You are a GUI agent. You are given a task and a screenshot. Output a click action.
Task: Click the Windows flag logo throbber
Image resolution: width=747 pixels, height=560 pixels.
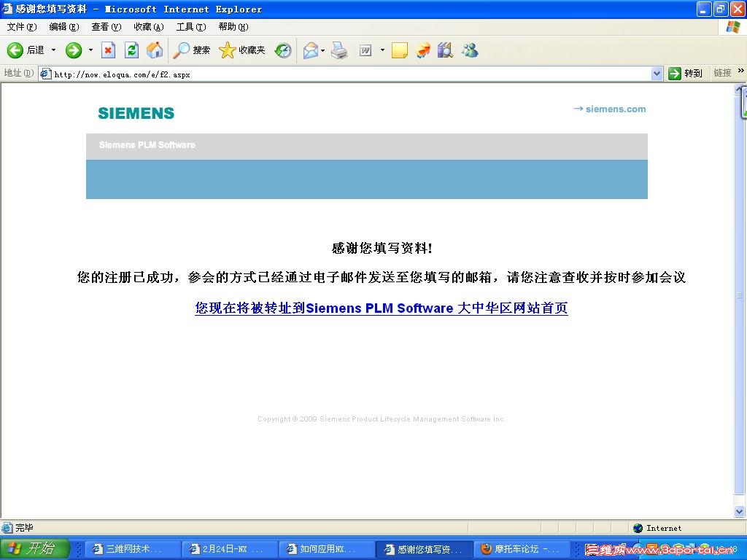coord(732,27)
